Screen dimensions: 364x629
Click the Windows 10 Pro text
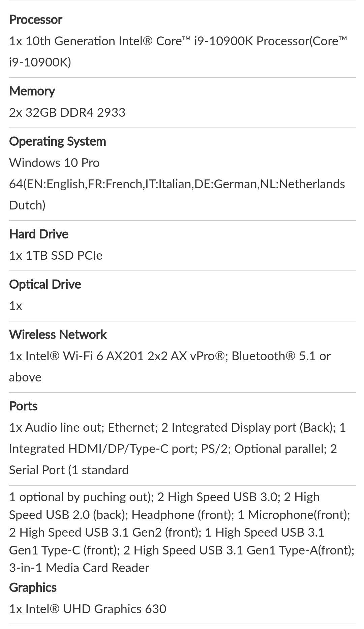(x=54, y=163)
